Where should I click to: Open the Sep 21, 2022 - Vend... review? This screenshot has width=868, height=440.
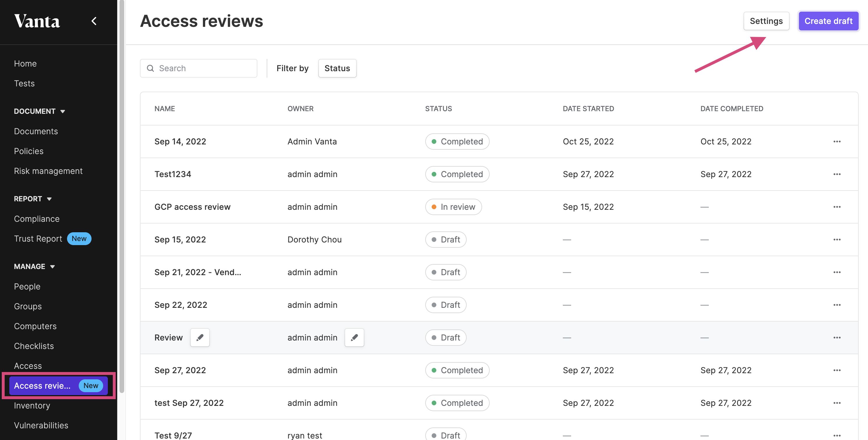click(x=198, y=272)
